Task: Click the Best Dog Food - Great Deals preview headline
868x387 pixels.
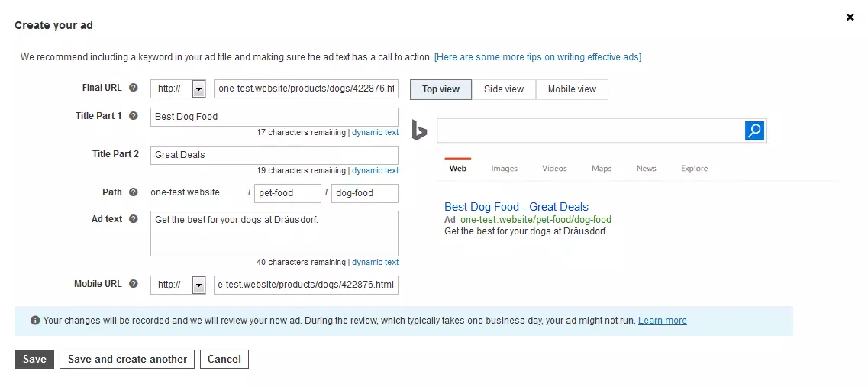Action: click(x=517, y=207)
